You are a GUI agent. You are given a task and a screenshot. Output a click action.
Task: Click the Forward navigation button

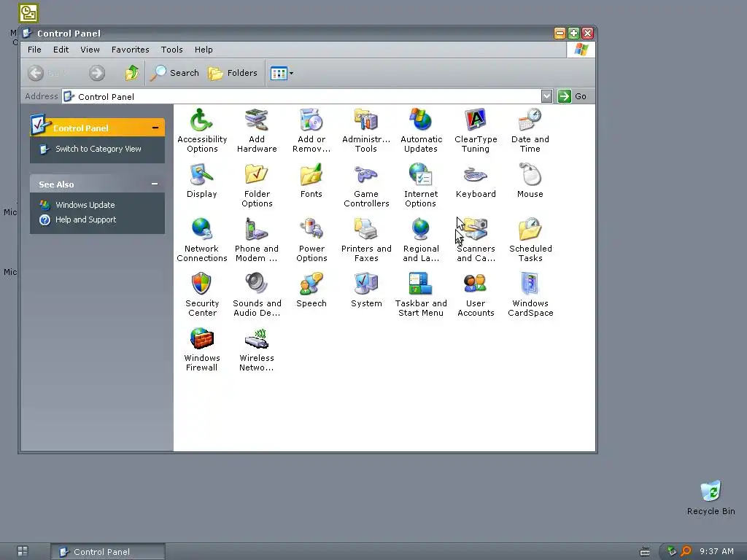[97, 73]
